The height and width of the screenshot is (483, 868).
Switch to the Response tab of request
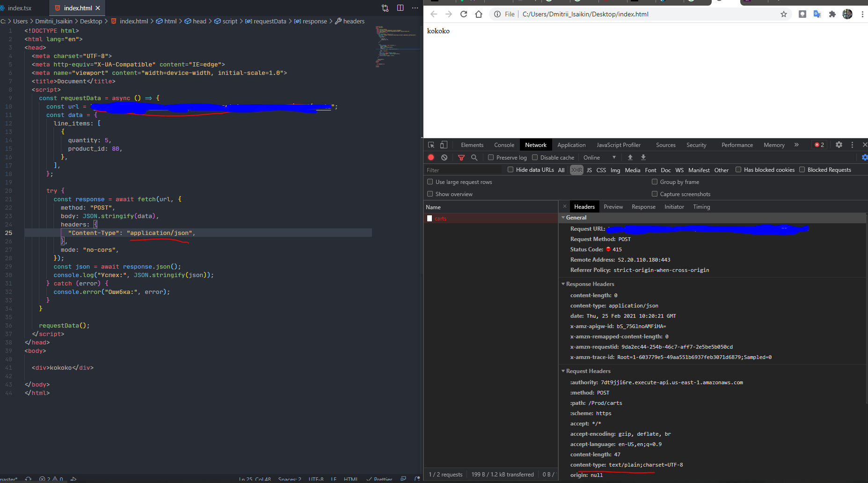[x=643, y=207]
